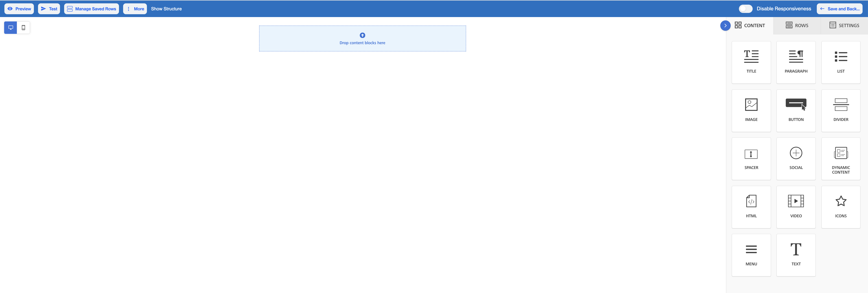The height and width of the screenshot is (293, 868).
Task: Collapse the right sidebar panel arrow
Action: pos(725,26)
